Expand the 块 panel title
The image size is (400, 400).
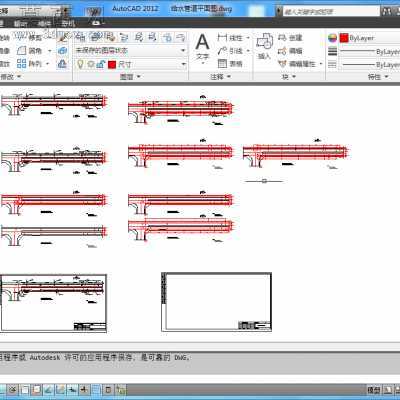[x=289, y=77]
